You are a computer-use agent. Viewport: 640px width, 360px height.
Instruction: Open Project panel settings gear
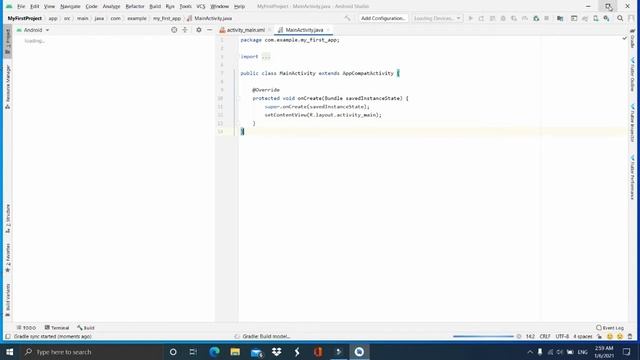tap(199, 30)
